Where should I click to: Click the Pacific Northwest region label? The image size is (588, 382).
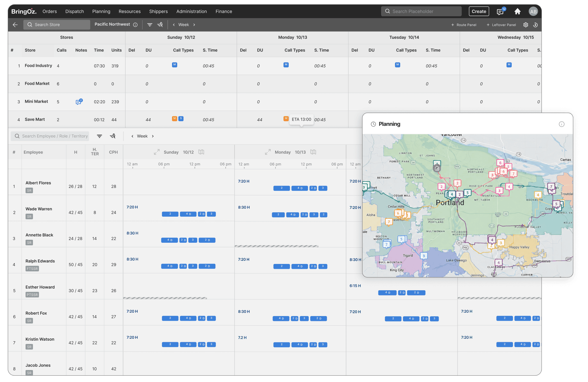tap(112, 24)
